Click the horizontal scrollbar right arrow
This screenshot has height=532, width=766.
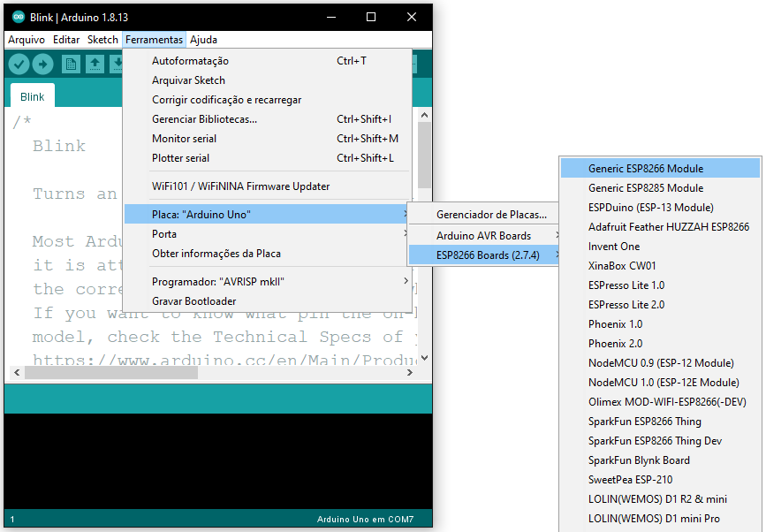click(x=410, y=373)
